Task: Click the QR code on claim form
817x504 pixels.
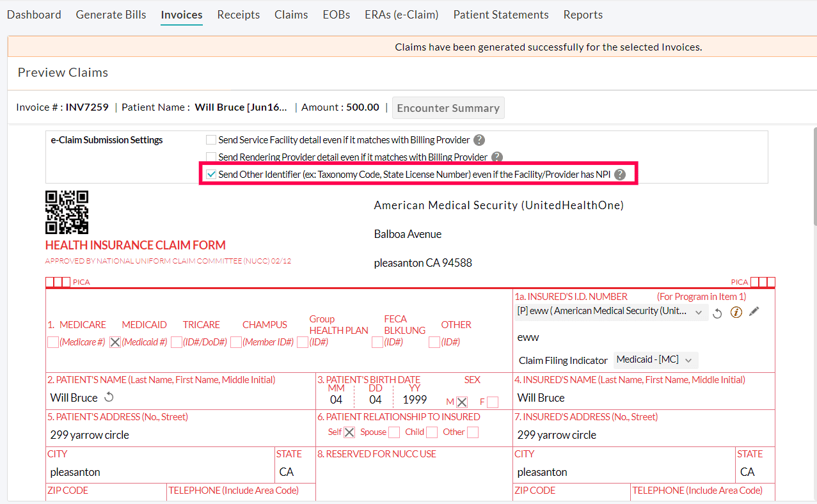Action: (x=67, y=212)
